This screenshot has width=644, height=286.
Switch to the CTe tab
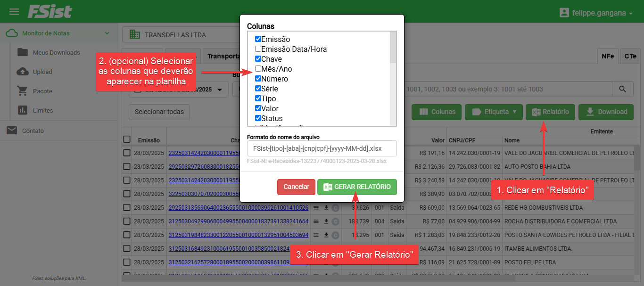tap(630, 56)
